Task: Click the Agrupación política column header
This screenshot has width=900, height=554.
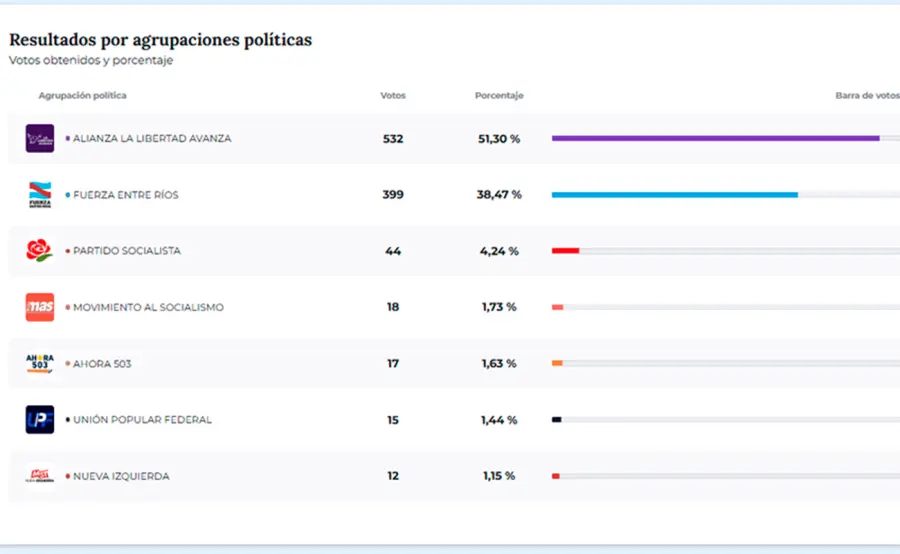Action: (82, 96)
